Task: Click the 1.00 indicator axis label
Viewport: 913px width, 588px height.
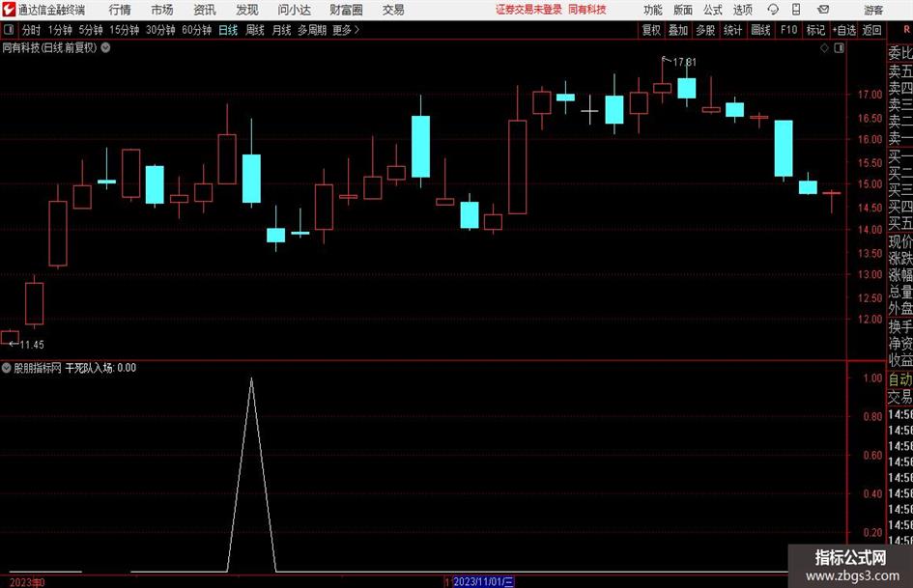Action: (x=872, y=378)
